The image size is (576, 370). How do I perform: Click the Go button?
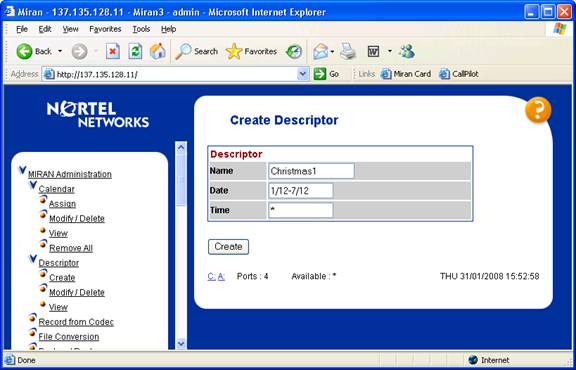tap(327, 74)
